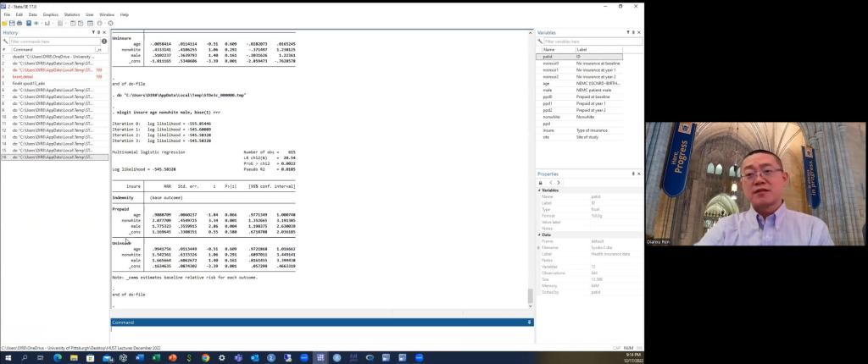The width and height of the screenshot is (868, 364).
Task: Select the 'brent.detail' command in History
Action: point(25,76)
